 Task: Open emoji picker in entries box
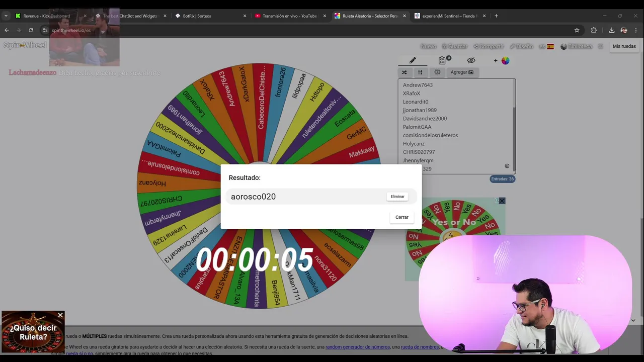(507, 166)
